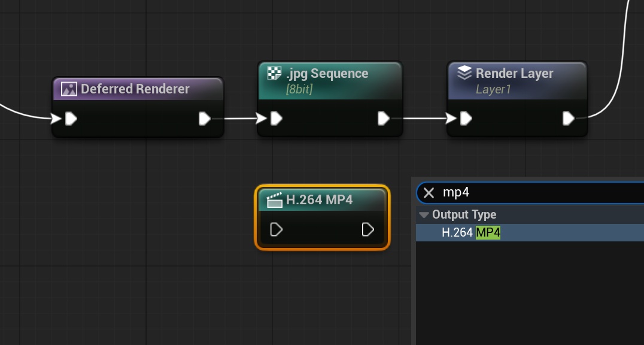This screenshot has width=644, height=345.
Task: Click .jpg Sequence output pin
Action: coord(384,119)
